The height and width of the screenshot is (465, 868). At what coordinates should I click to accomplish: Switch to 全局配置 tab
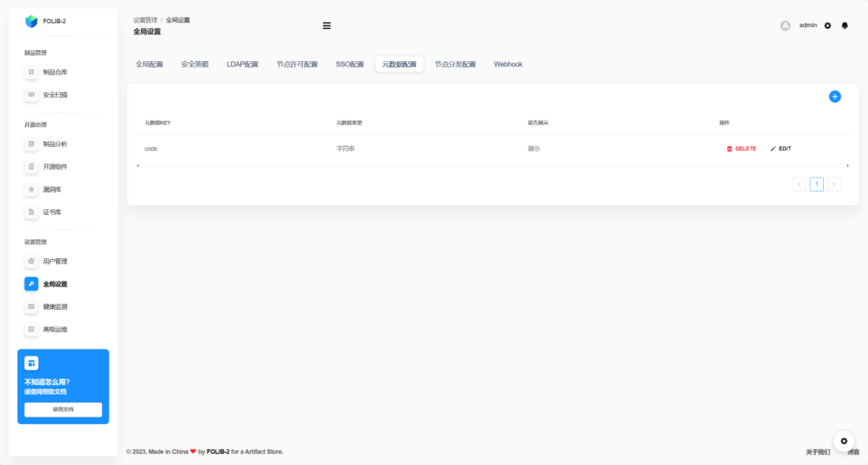tap(149, 64)
